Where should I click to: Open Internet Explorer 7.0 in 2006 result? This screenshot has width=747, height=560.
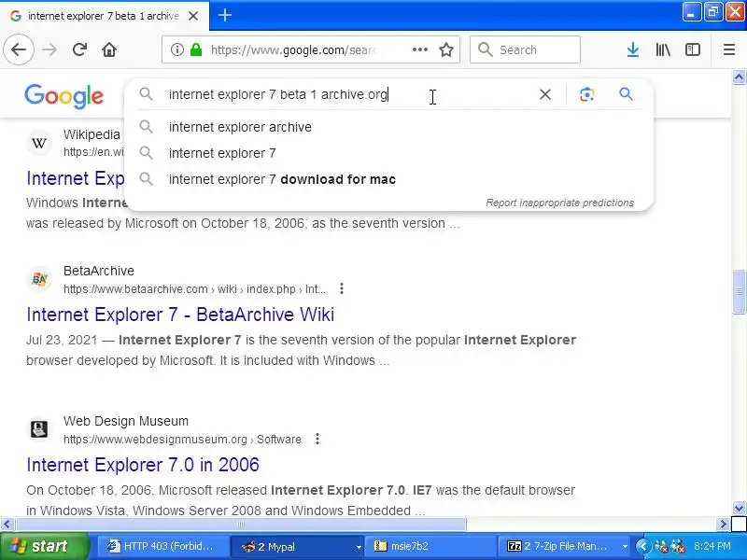pyautogui.click(x=143, y=465)
